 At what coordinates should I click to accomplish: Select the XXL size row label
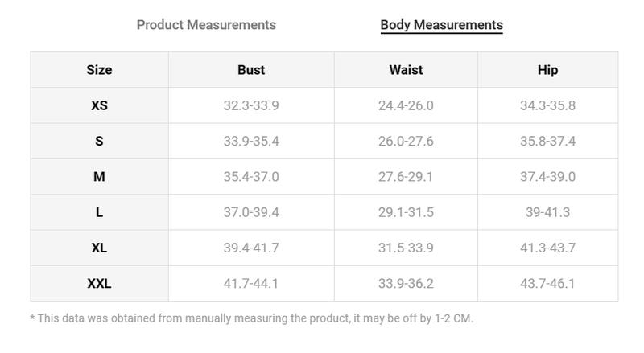pos(99,284)
